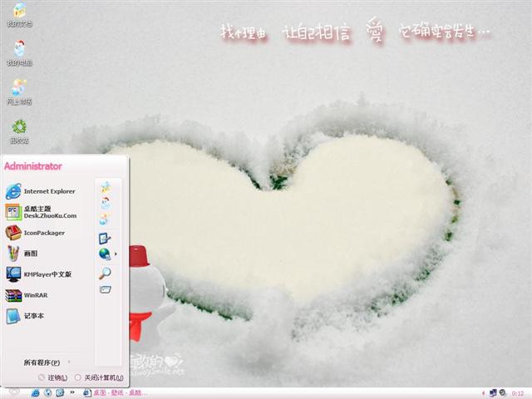
Task: Switch to the 桌面·壁纸·桌酷 taskbar window
Action: coord(116,393)
